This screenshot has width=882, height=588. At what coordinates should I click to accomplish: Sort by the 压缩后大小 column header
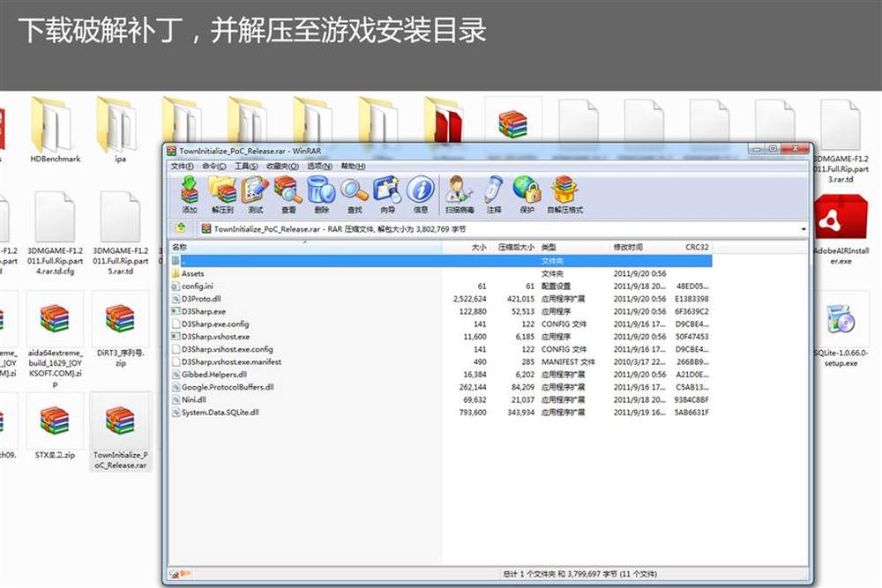[x=513, y=247]
